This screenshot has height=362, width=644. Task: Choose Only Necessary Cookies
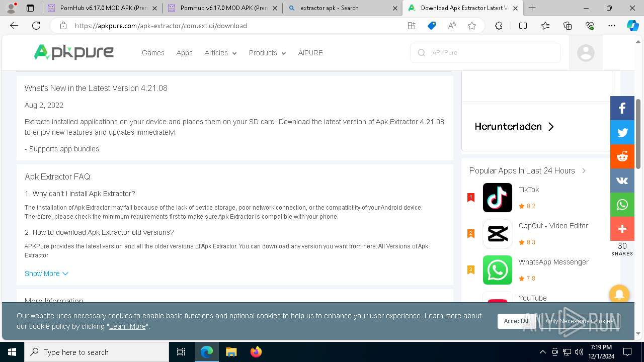click(580, 321)
